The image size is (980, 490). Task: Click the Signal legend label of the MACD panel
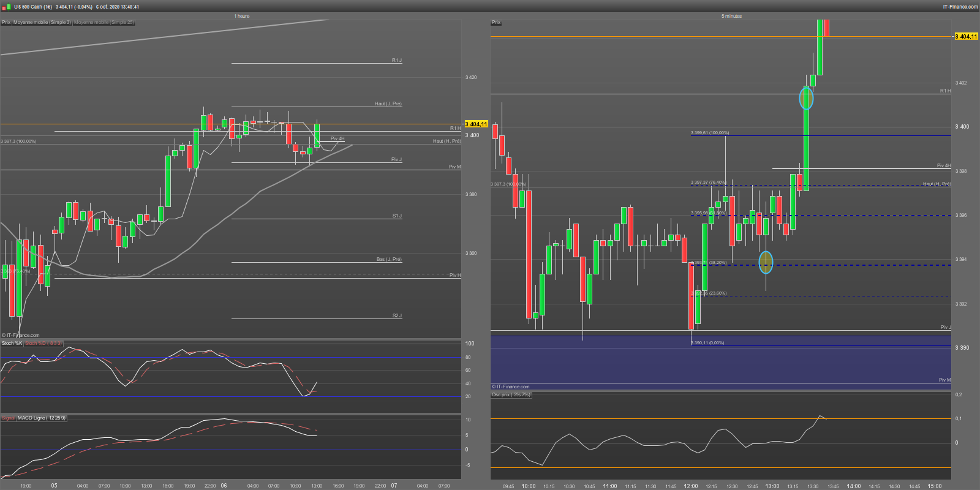point(8,418)
